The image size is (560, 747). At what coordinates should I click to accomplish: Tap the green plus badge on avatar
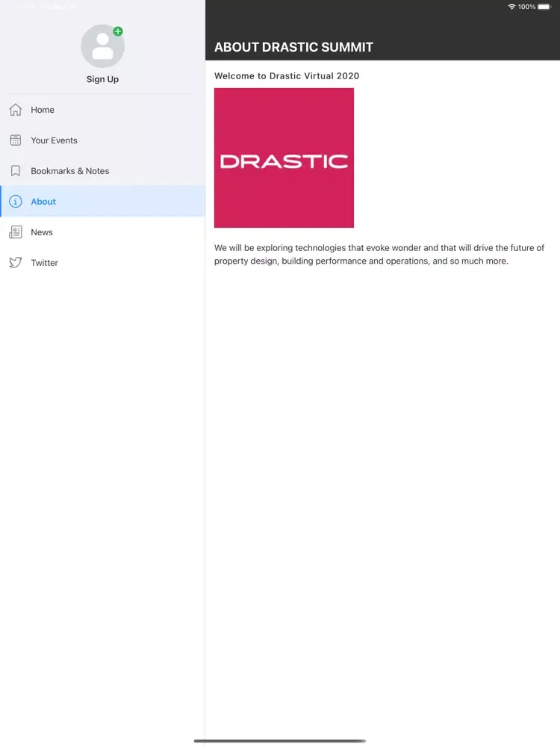coord(118,31)
